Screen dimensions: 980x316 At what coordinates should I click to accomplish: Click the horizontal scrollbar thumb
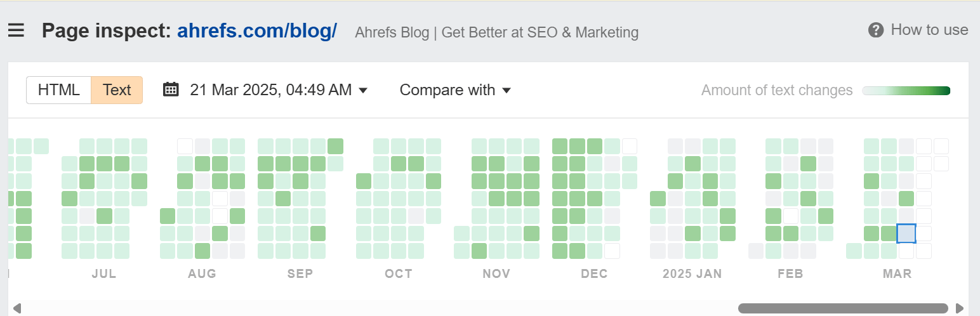pyautogui.click(x=843, y=308)
